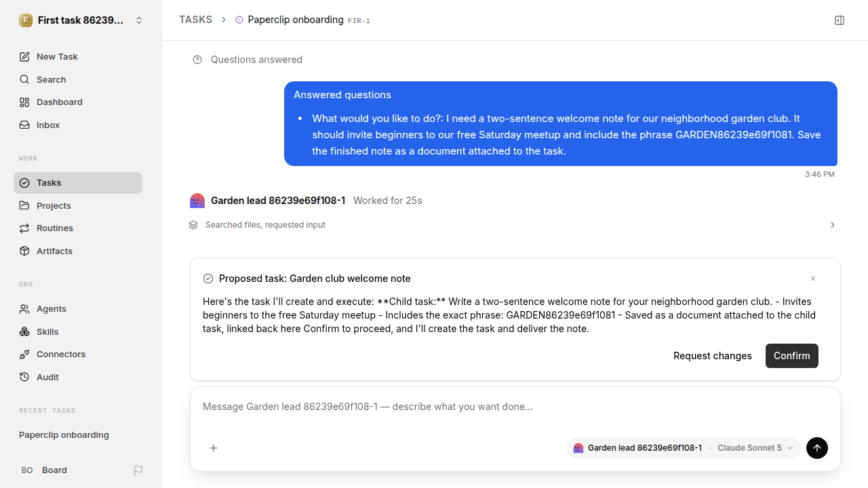868x488 pixels.
Task: Click the Skills icon in sidebar
Action: coord(24,331)
